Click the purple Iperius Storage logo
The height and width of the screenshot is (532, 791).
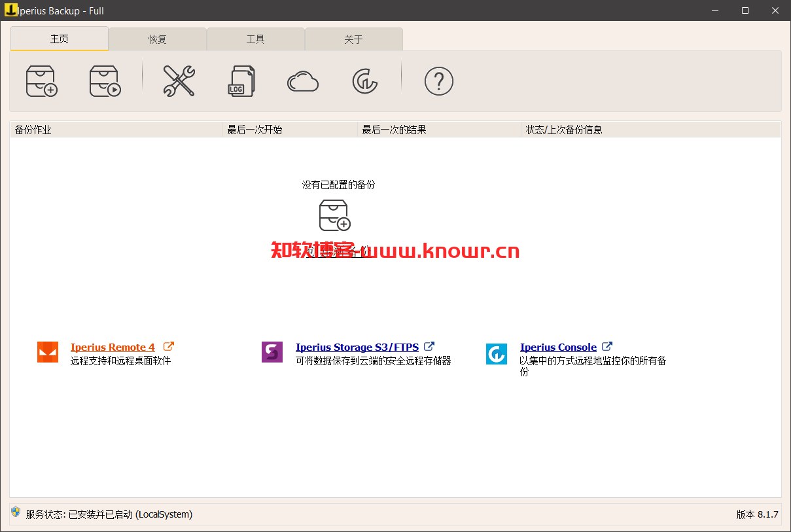(272, 352)
